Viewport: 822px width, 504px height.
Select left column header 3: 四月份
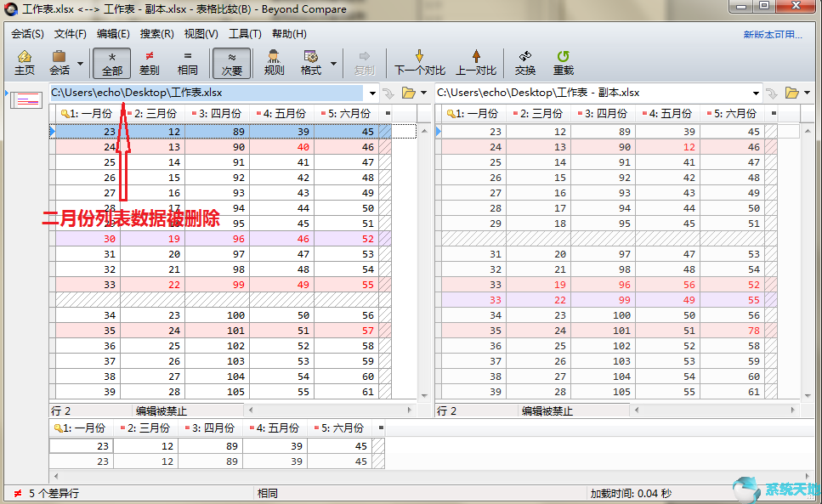click(x=217, y=113)
